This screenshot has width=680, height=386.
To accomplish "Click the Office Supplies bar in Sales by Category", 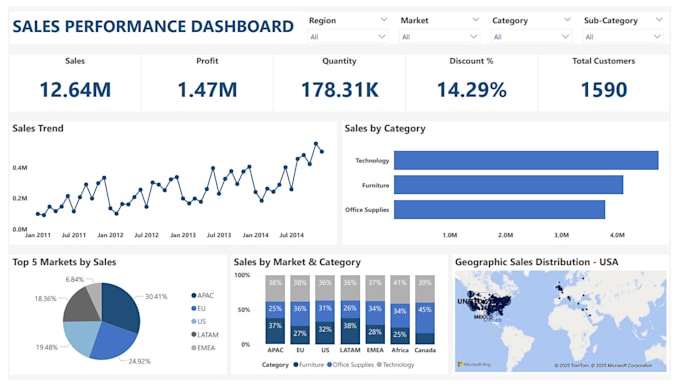I will (500, 209).
